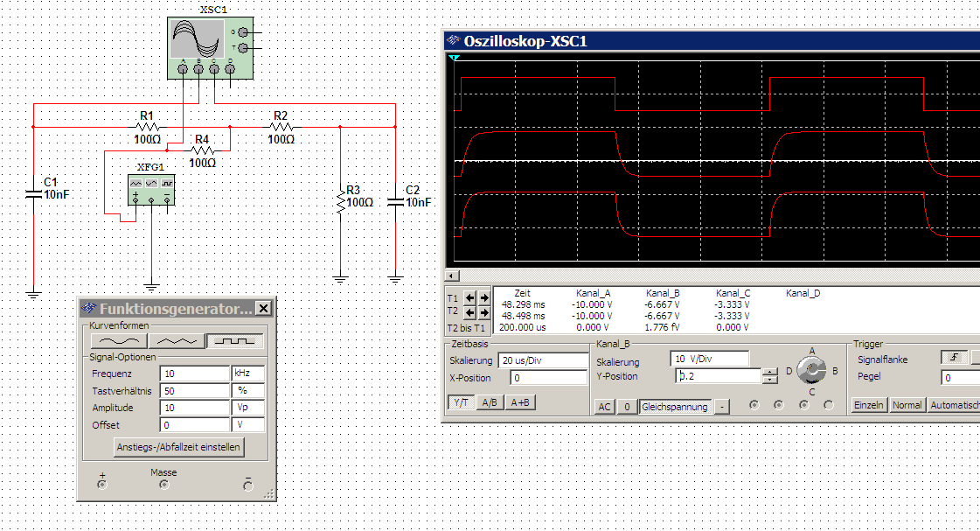Viewport: 980px width, 531px height.
Task: Move cursor T1 left with arrow
Action: pos(470,297)
